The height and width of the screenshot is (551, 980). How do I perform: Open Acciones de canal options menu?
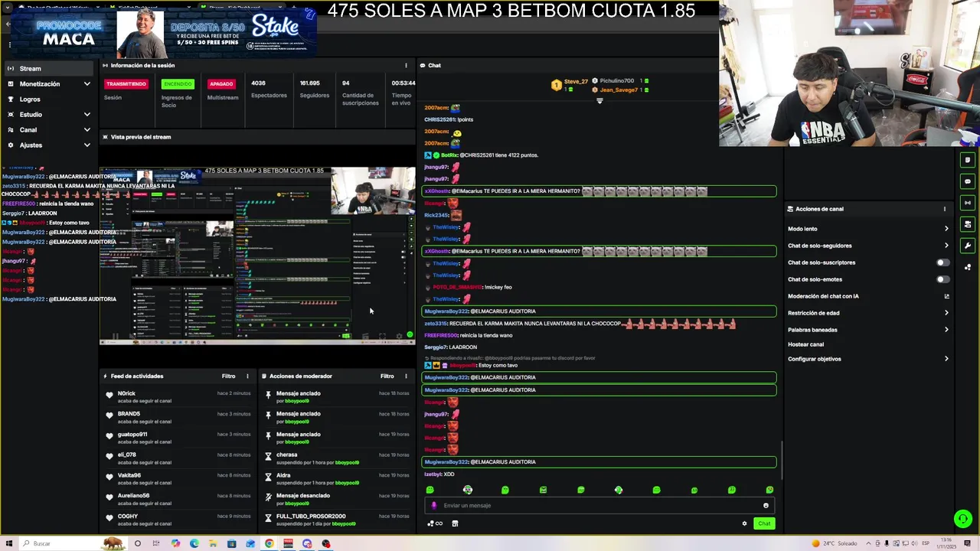point(944,209)
